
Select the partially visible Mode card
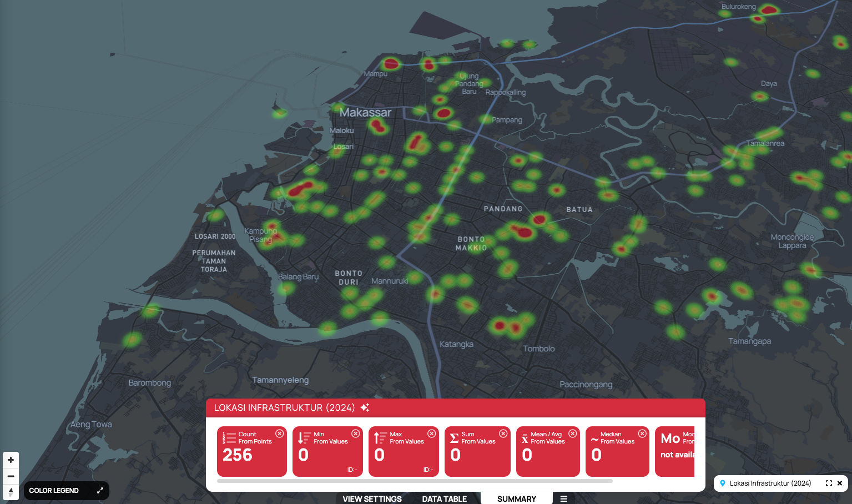[x=675, y=451]
